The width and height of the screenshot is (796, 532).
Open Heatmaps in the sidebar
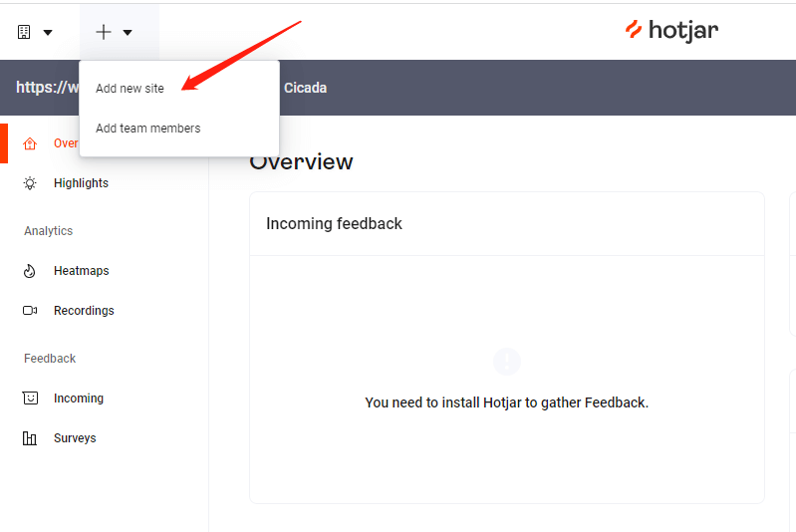coord(82,271)
